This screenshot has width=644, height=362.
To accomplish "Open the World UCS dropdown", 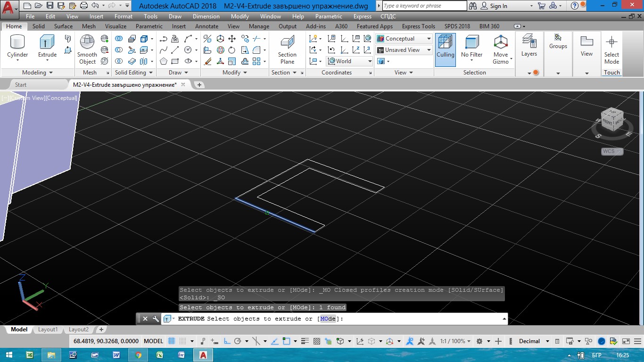I will pos(349,61).
